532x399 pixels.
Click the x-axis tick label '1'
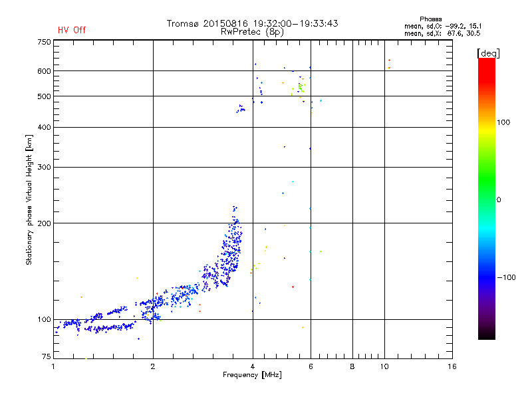coord(53,366)
